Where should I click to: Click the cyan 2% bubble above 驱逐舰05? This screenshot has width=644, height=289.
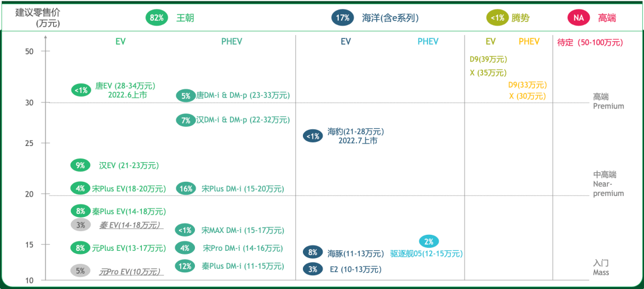(x=429, y=241)
